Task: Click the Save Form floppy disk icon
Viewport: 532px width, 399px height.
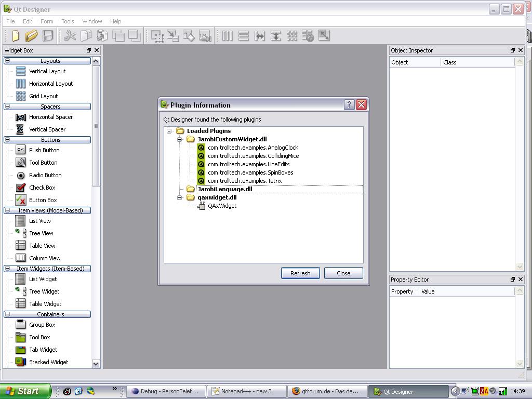Action: pyautogui.click(x=48, y=36)
